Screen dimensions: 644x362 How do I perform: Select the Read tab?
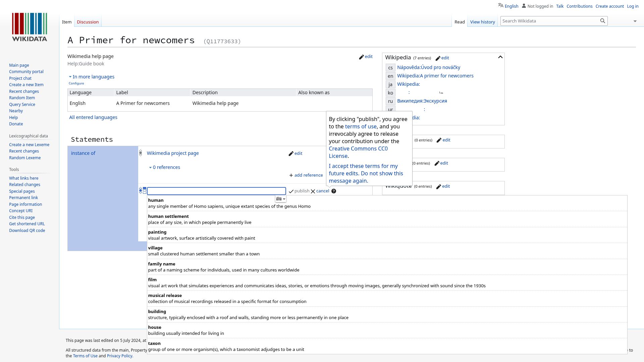[460, 22]
